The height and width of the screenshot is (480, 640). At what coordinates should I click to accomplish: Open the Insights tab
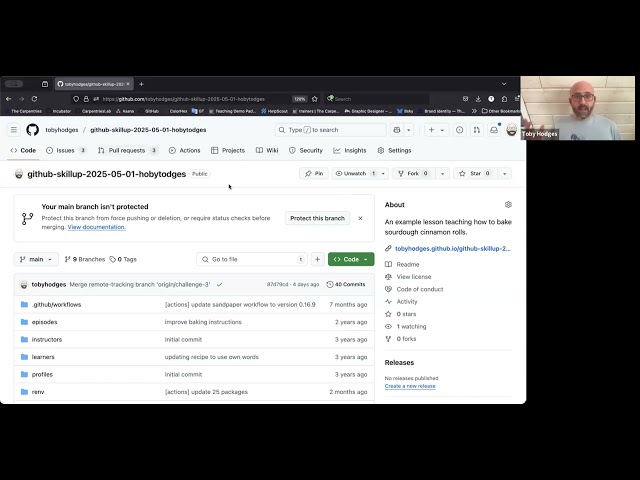click(350, 150)
